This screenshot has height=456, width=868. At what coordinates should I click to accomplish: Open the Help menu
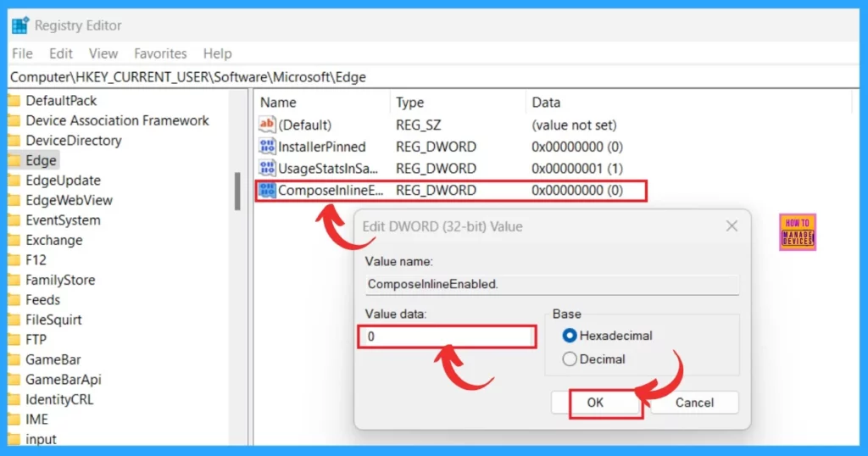pos(218,53)
